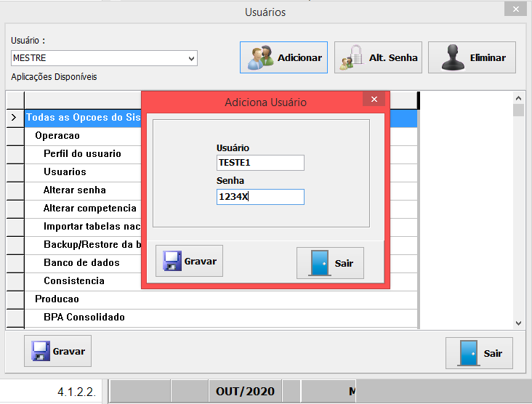Click the Senha password field
This screenshot has height=404, width=532.
click(x=260, y=196)
